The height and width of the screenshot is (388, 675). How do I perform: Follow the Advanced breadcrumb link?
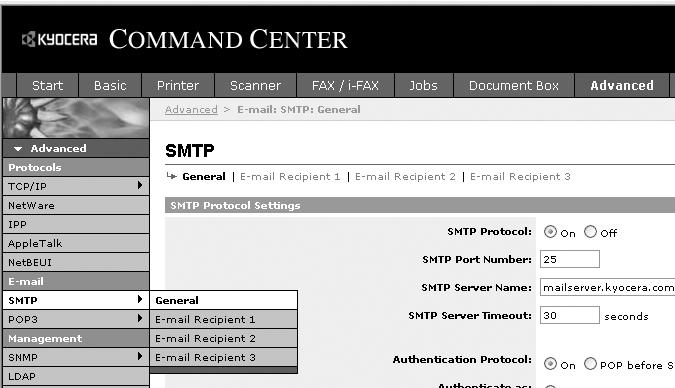point(191,110)
